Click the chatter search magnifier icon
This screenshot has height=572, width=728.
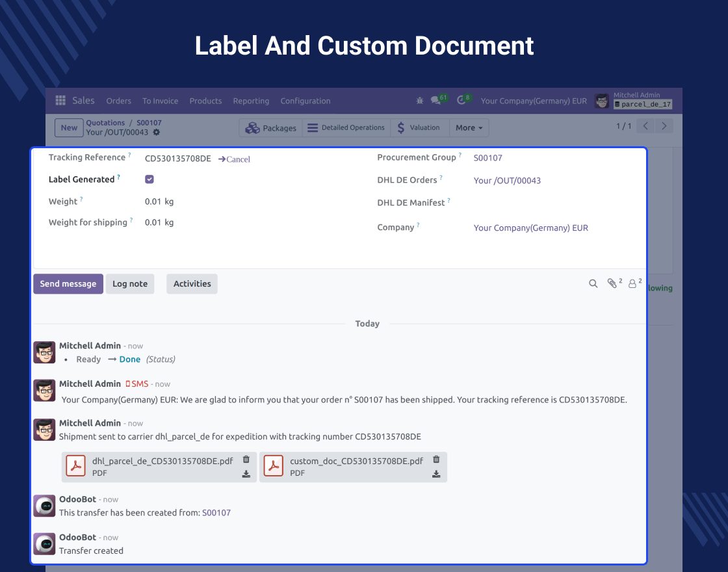[x=593, y=283]
